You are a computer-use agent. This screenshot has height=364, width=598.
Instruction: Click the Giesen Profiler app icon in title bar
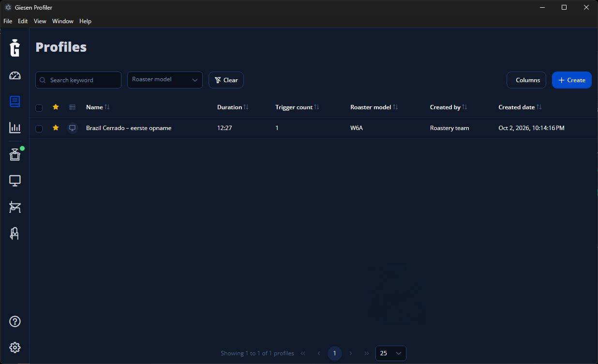click(8, 7)
